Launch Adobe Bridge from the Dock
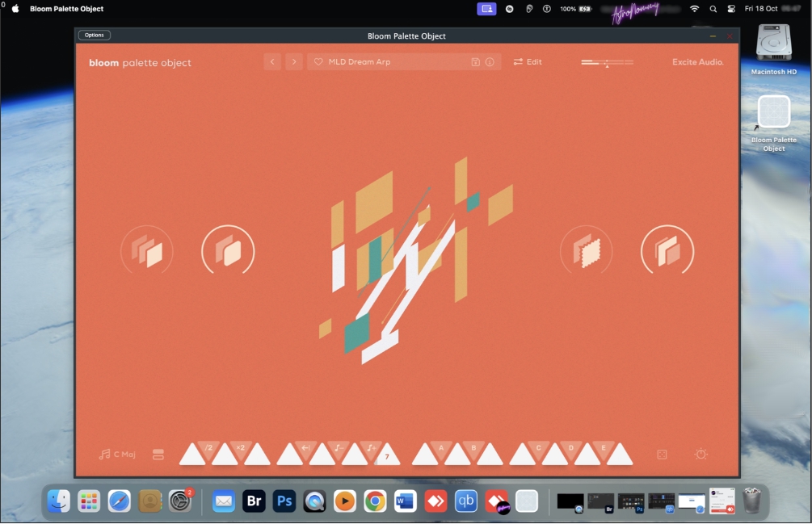The height and width of the screenshot is (524, 812). (254, 501)
